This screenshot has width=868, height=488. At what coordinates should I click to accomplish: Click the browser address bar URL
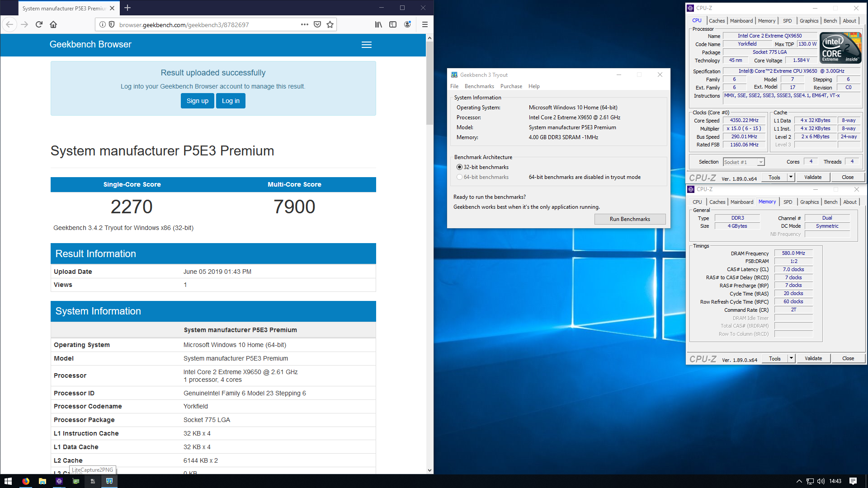(x=184, y=25)
